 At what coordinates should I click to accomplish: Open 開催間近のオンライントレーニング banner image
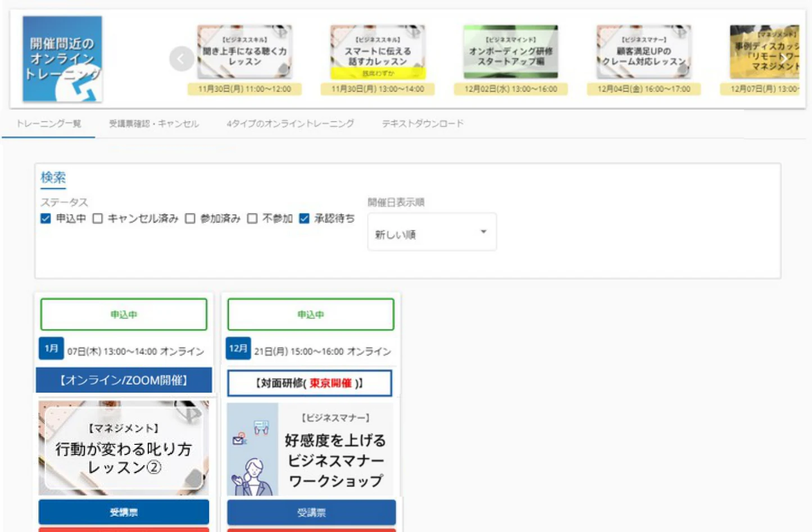coord(62,59)
